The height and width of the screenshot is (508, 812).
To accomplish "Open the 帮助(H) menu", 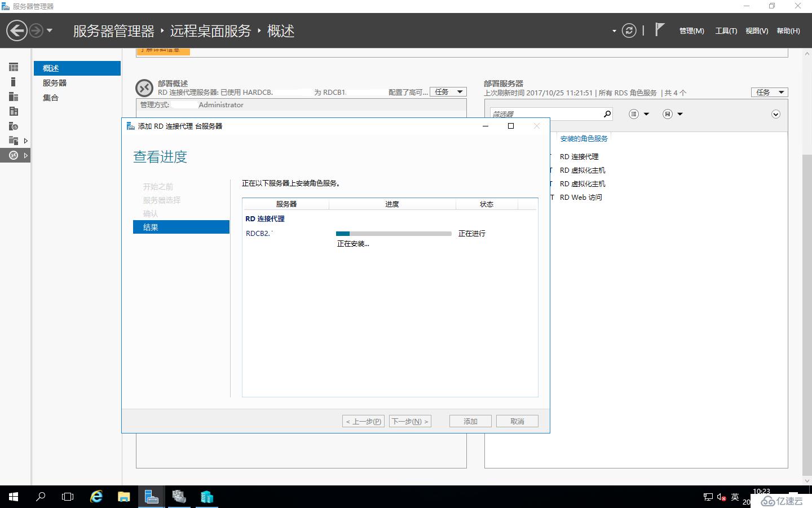I will [x=788, y=30].
